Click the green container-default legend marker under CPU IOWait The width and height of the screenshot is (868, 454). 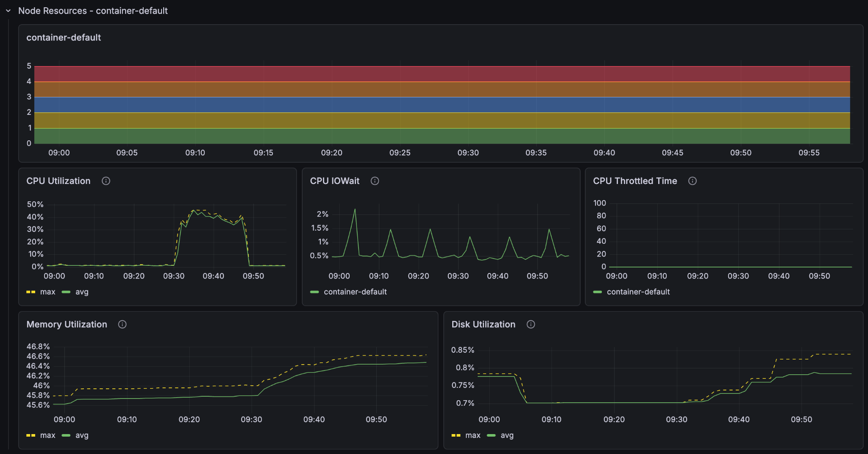(314, 292)
